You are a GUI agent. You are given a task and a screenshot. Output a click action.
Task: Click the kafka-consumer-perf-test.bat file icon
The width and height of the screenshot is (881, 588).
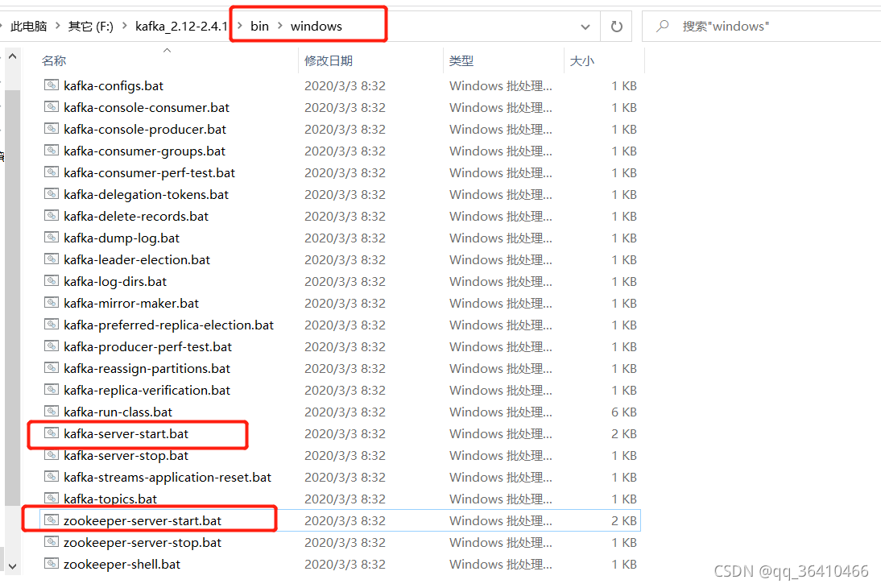pos(51,172)
